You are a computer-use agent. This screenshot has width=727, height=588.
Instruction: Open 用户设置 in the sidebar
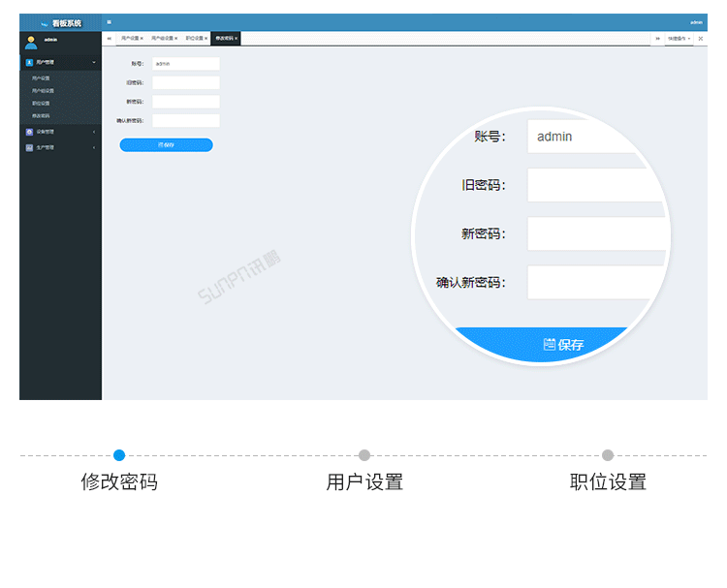tap(41, 78)
